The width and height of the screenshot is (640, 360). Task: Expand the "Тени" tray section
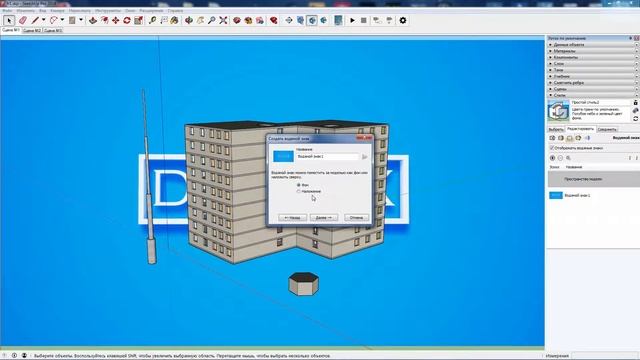593,70
